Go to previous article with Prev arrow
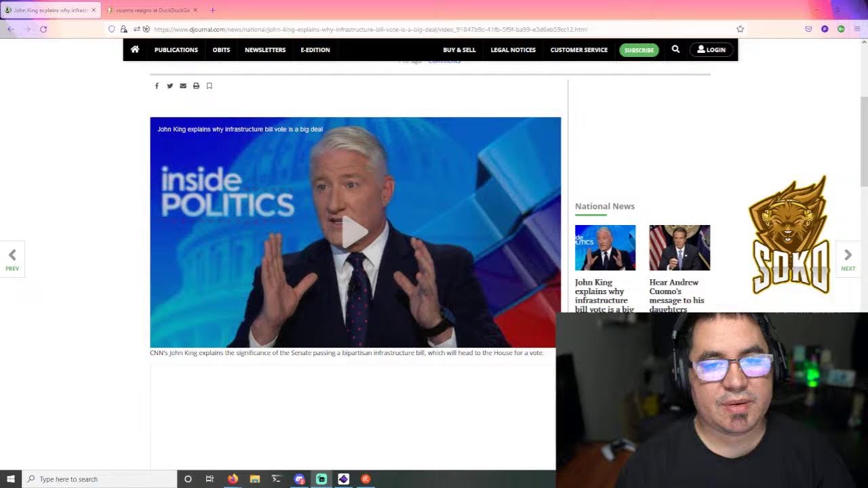 click(x=12, y=259)
